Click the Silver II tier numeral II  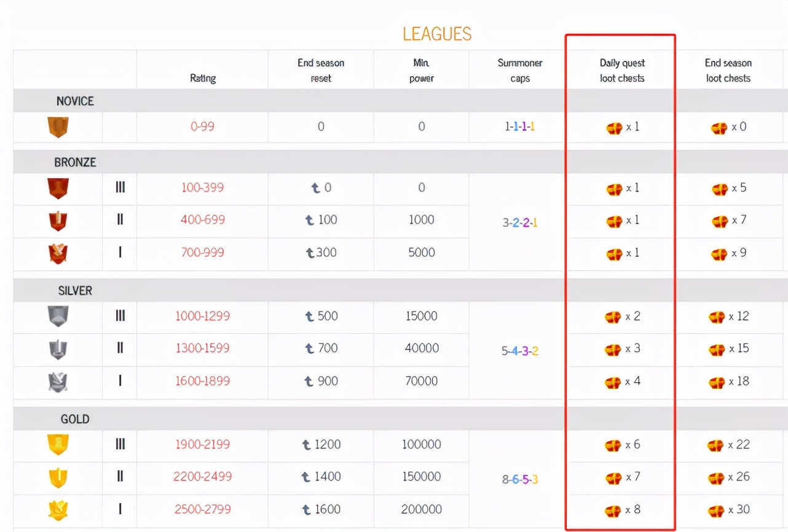[120, 348]
